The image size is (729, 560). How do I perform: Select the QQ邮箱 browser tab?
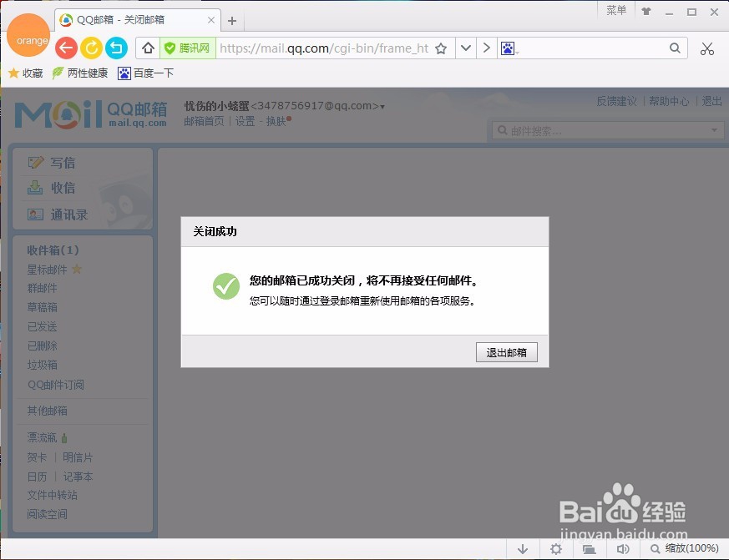pos(125,19)
